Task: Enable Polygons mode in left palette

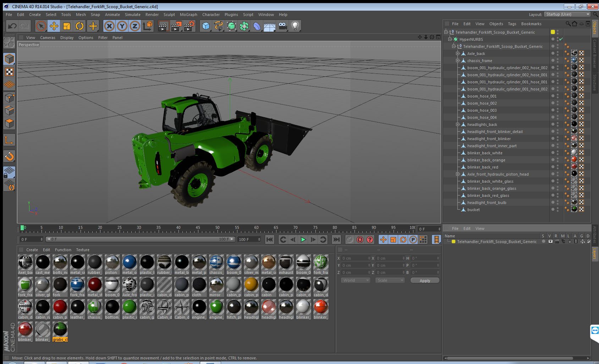Action: pos(9,123)
